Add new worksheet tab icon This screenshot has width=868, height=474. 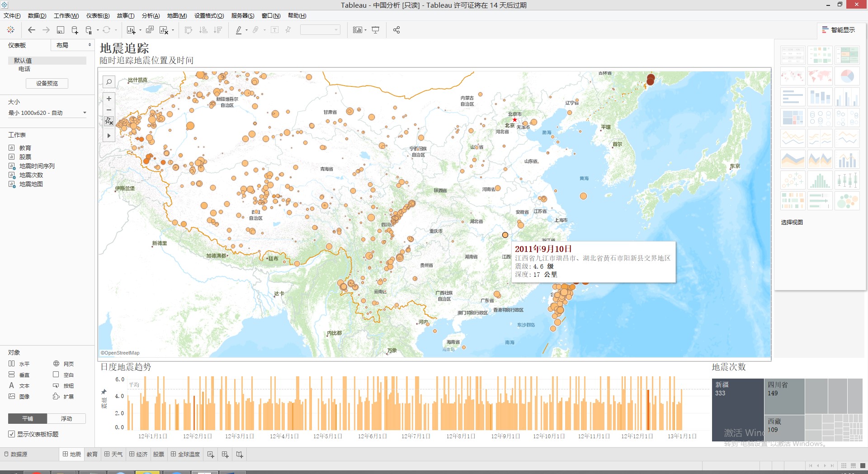pyautogui.click(x=211, y=455)
